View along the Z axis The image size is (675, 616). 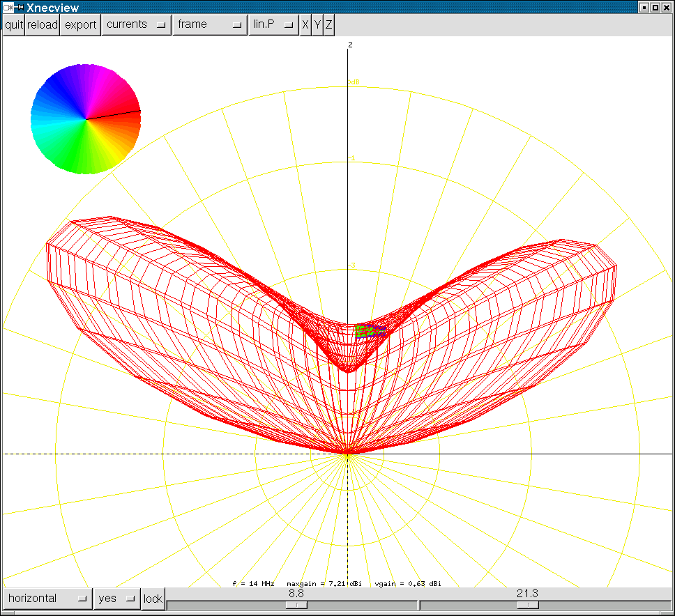(328, 24)
